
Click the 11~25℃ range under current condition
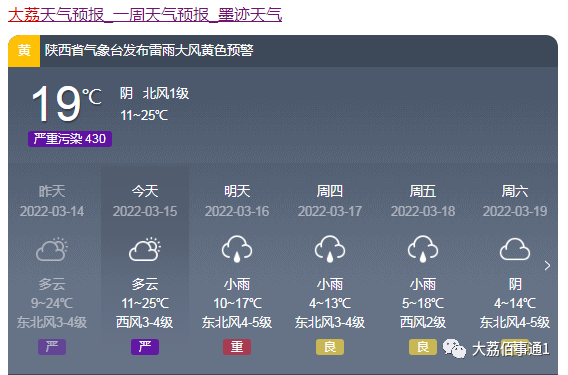[x=144, y=116]
